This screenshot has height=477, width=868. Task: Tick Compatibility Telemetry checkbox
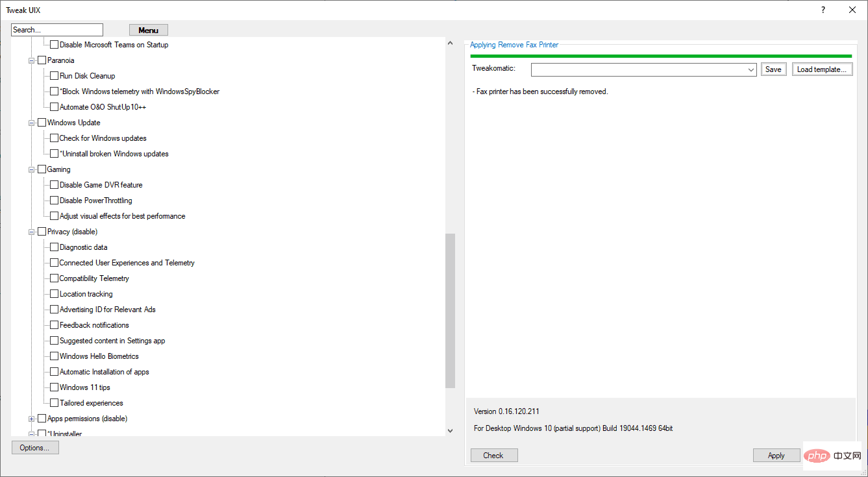coord(55,278)
